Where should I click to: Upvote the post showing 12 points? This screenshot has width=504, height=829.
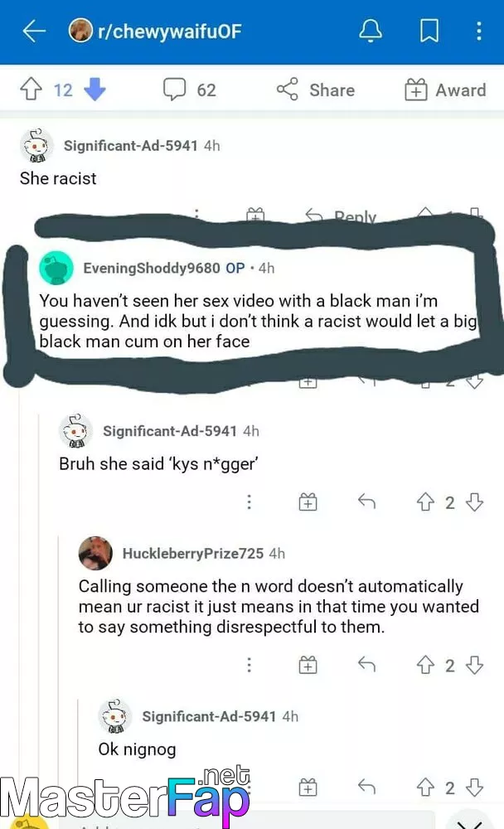(31, 90)
